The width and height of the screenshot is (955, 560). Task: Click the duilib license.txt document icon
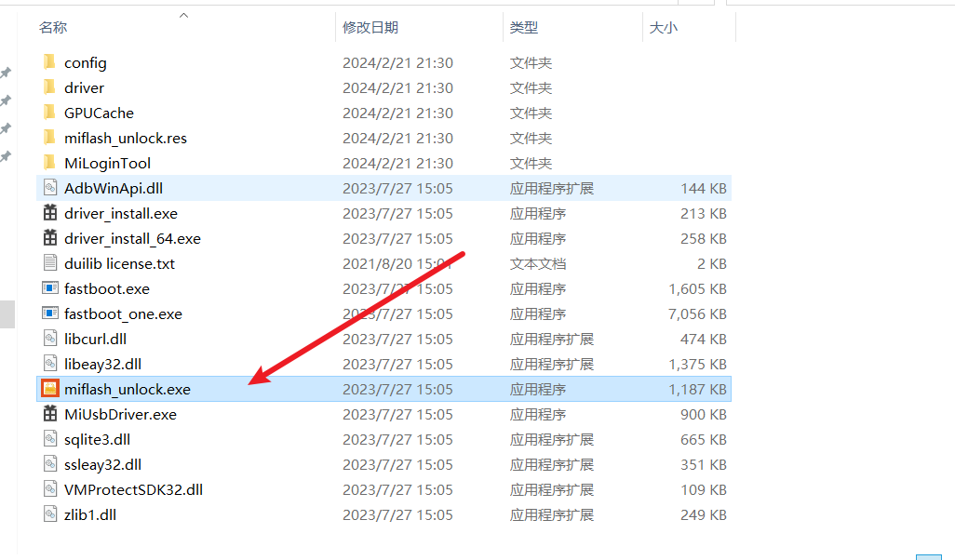(x=50, y=263)
